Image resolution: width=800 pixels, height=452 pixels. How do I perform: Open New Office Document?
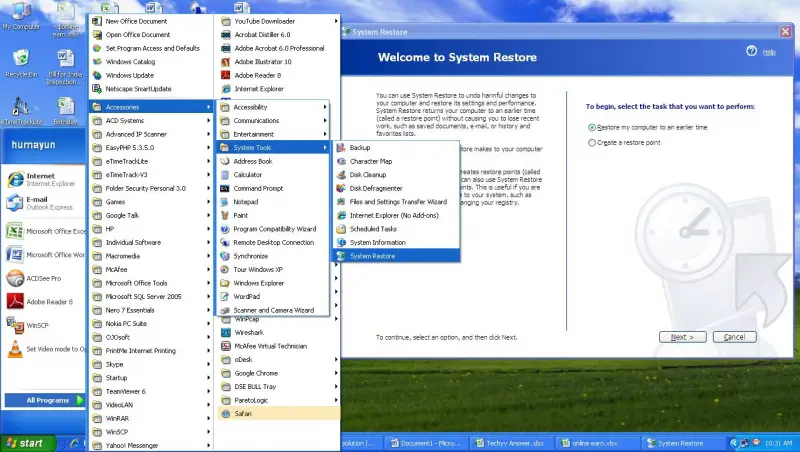click(151, 21)
